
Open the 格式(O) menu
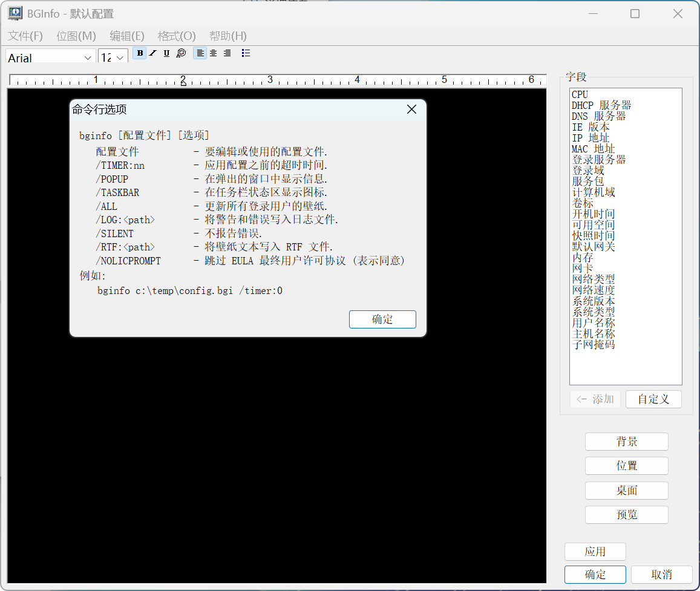177,36
